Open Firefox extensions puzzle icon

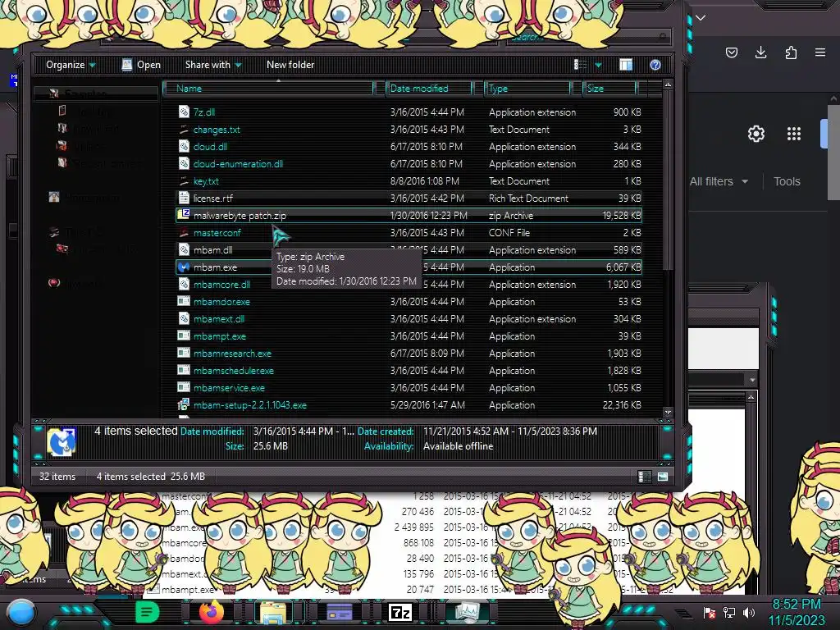[791, 52]
